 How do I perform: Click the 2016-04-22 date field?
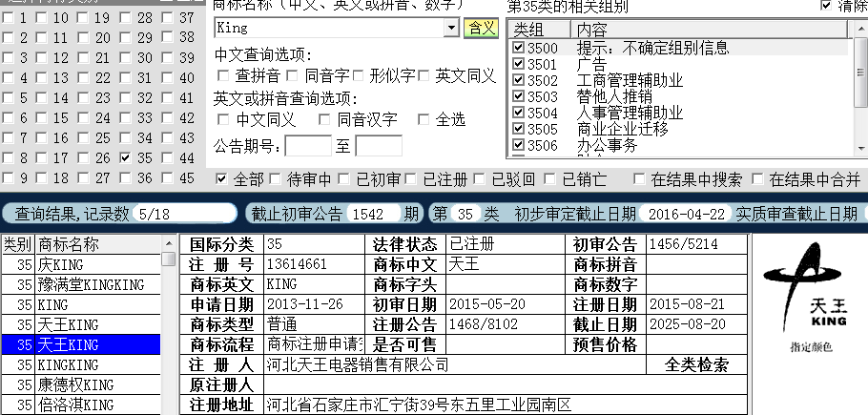tap(687, 214)
